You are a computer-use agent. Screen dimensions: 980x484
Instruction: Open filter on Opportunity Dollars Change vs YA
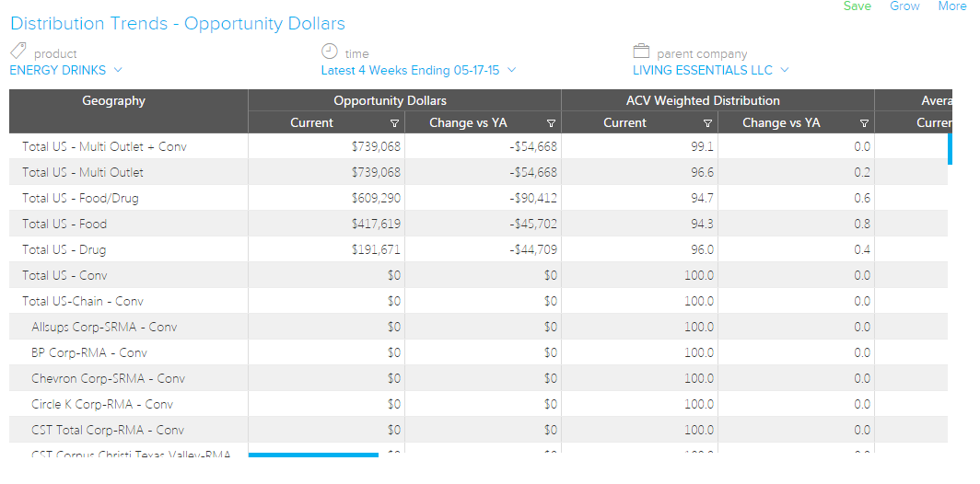tap(551, 123)
